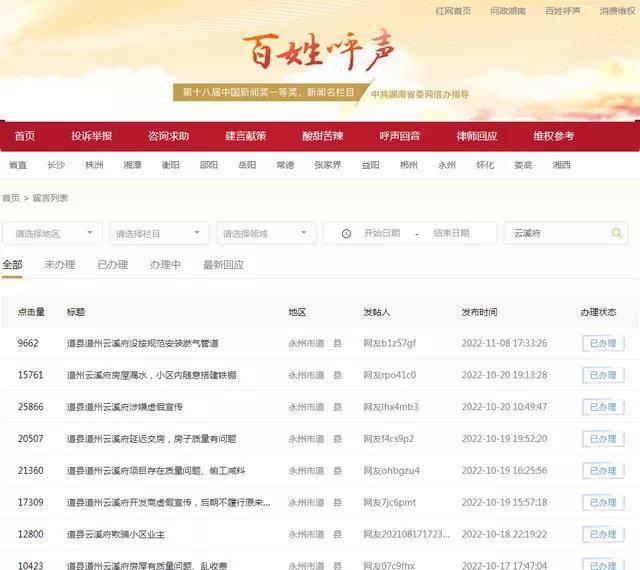This screenshot has height=570, width=640.
Task: Open 律师回应 in the red navigation bar
Action: coord(476,136)
